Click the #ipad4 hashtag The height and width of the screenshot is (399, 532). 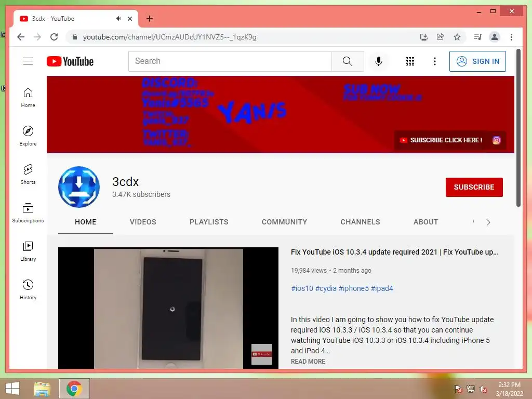(382, 288)
